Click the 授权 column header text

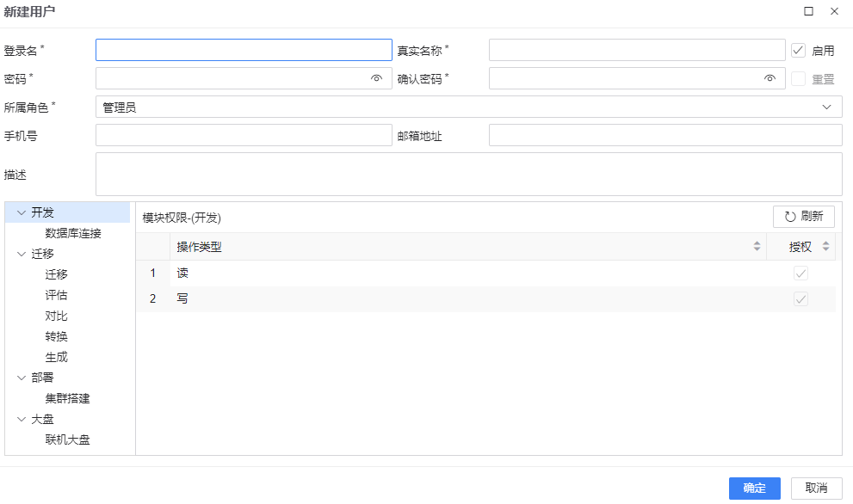coord(800,247)
